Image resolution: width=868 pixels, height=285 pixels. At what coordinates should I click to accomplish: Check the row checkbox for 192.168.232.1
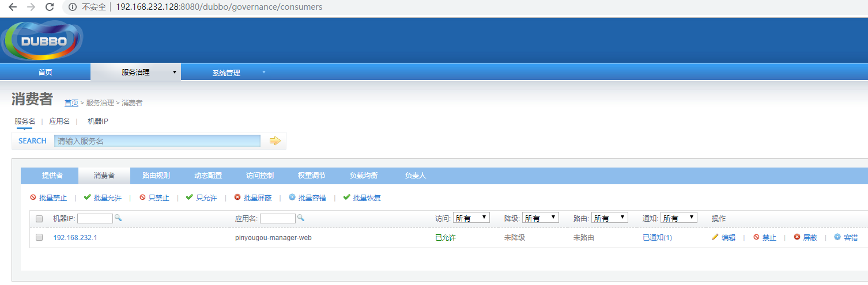(x=39, y=237)
